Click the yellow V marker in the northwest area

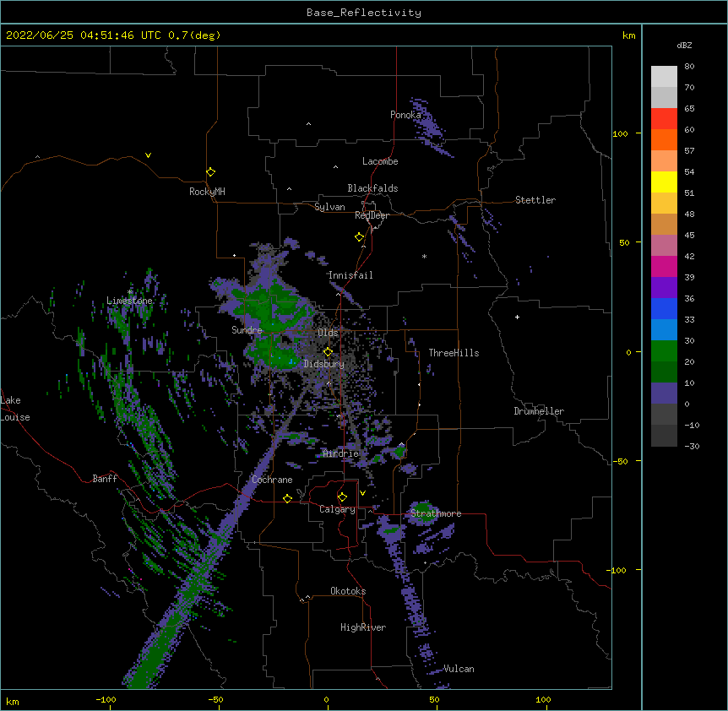point(148,155)
